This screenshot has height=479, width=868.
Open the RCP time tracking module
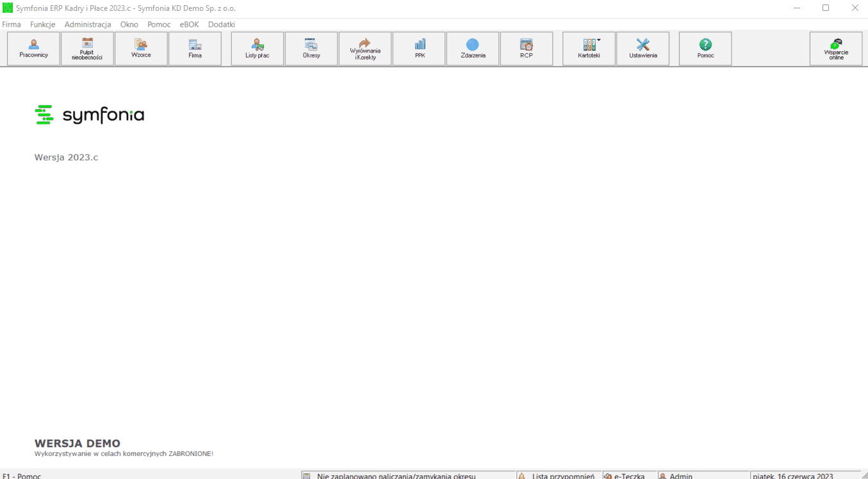527,49
